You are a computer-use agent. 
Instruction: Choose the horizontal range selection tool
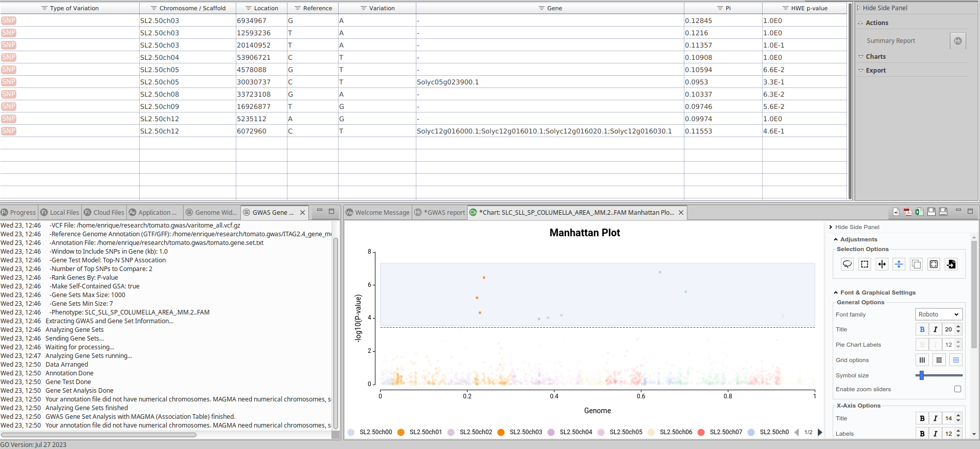click(x=882, y=264)
